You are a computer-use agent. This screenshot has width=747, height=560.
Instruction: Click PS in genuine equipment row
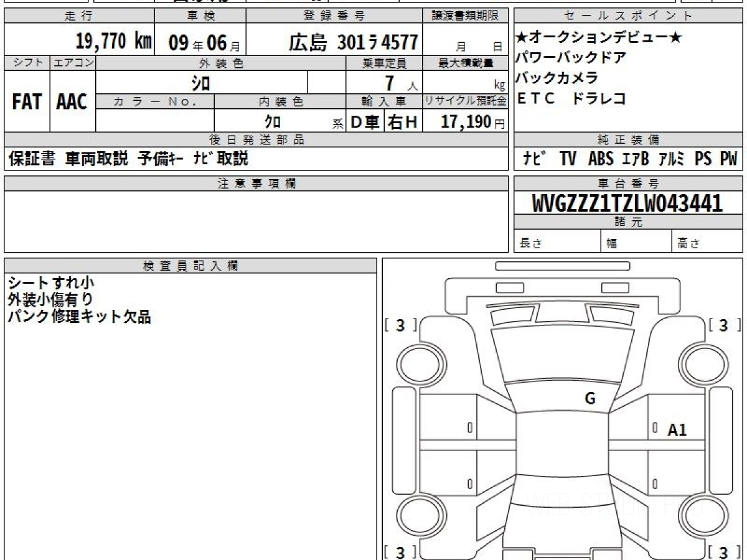703,159
